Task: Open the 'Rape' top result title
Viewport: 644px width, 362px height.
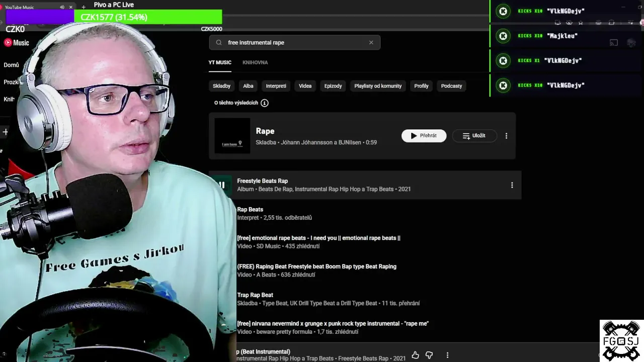Action: [265, 131]
